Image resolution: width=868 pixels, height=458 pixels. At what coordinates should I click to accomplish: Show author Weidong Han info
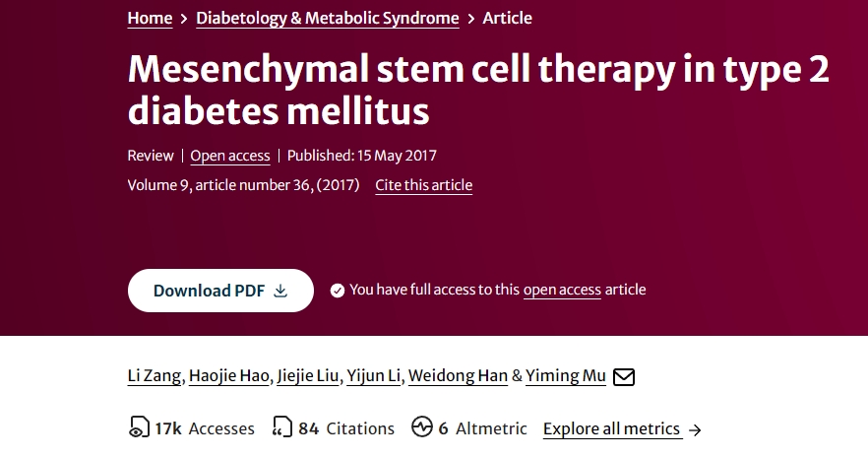pos(458,376)
